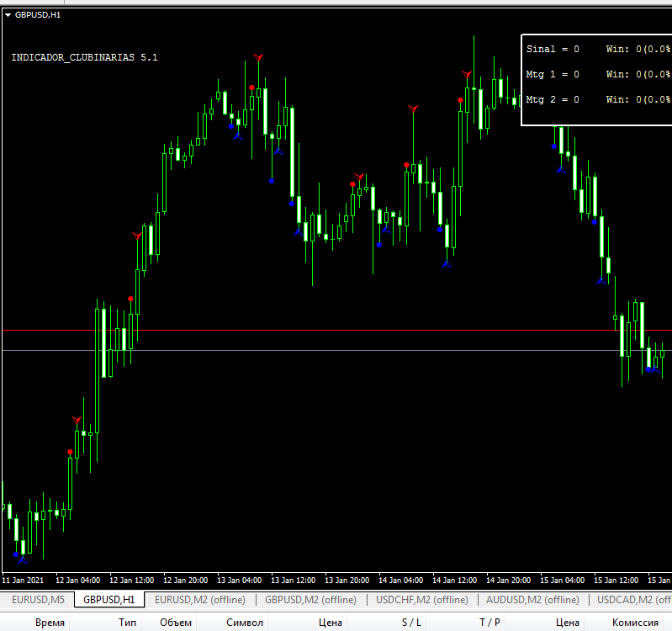Viewport: 672px width, 631px height.
Task: Click the 15 Jan 04:00 time axis label
Action: coord(563,581)
